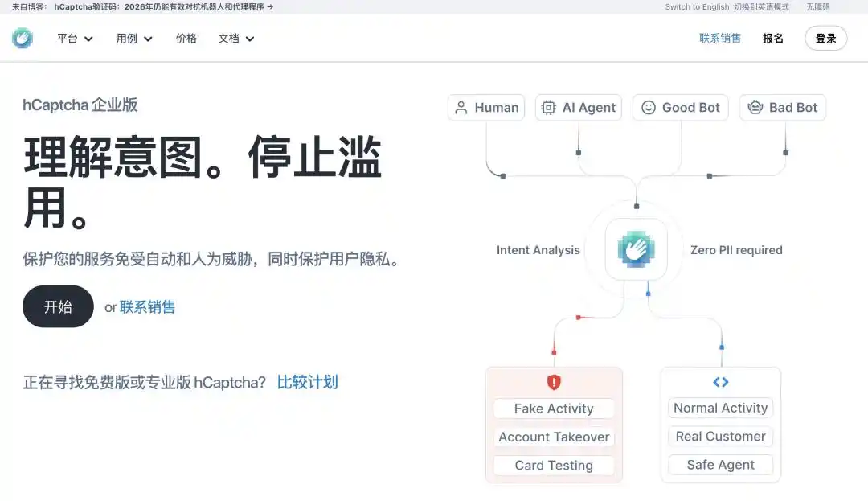Screen dimensions: 868x501
Task: Click 联系销售 link next to 开始
Action: point(147,306)
